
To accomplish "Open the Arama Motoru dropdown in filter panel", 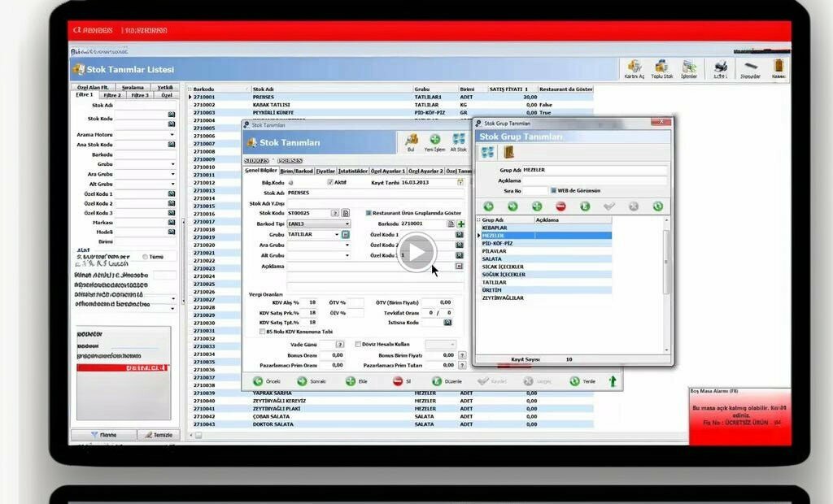I will [x=172, y=134].
